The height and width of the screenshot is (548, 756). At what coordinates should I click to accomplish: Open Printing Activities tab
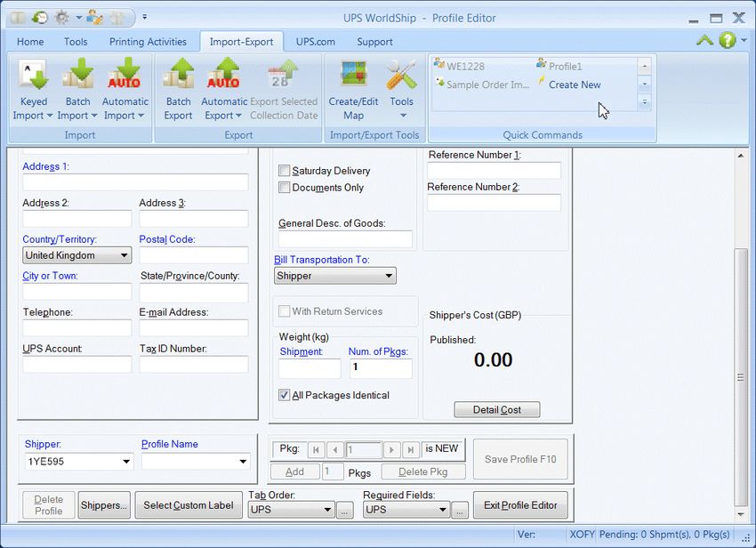click(x=148, y=42)
